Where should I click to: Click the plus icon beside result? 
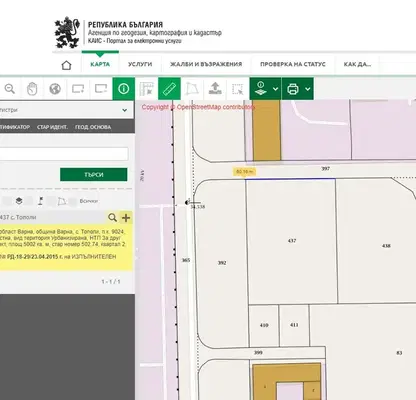(126, 218)
